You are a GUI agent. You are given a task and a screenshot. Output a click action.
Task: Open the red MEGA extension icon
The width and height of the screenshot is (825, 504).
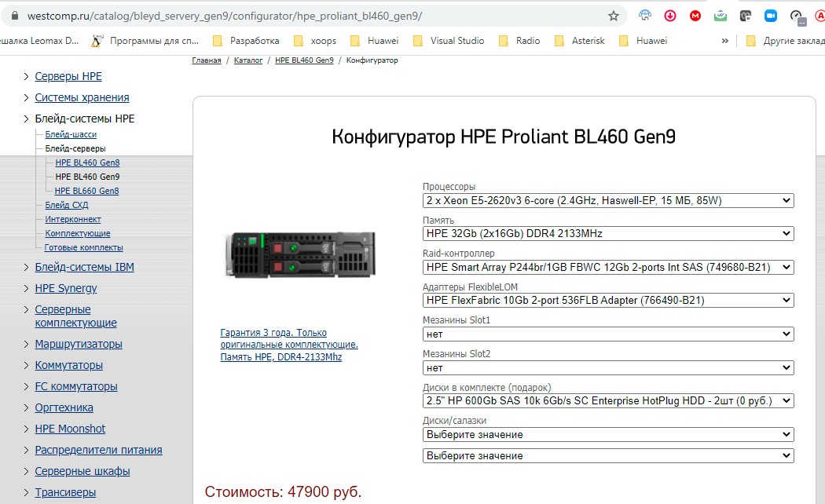tap(695, 16)
